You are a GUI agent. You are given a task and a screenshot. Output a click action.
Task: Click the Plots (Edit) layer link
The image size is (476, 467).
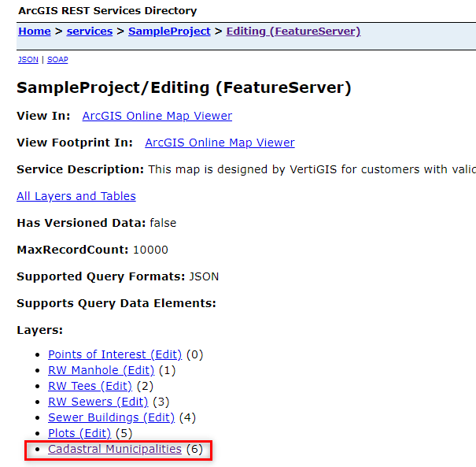(79, 433)
